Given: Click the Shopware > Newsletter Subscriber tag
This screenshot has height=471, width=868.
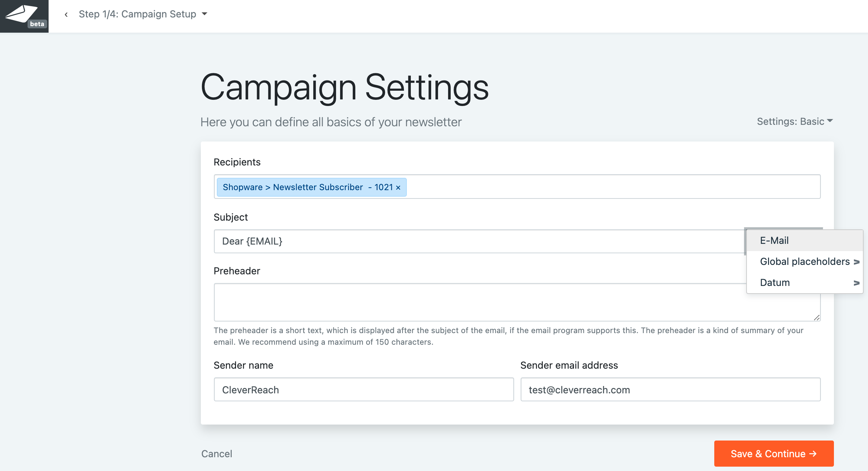Looking at the screenshot, I should pyautogui.click(x=311, y=187).
